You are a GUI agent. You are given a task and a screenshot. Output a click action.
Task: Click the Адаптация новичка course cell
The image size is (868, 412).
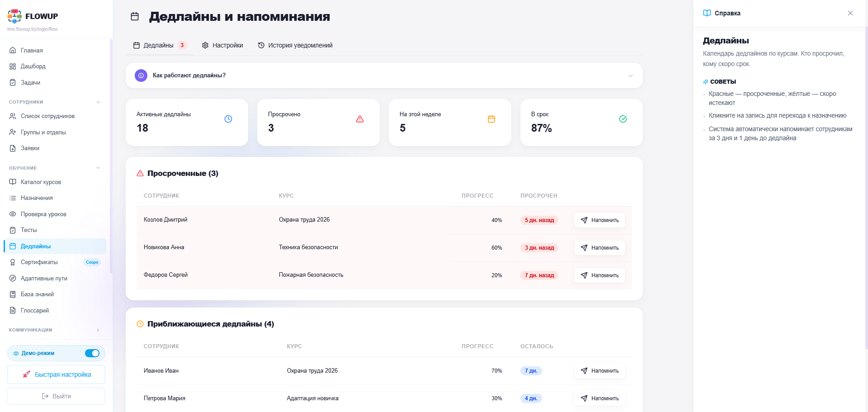(x=313, y=398)
